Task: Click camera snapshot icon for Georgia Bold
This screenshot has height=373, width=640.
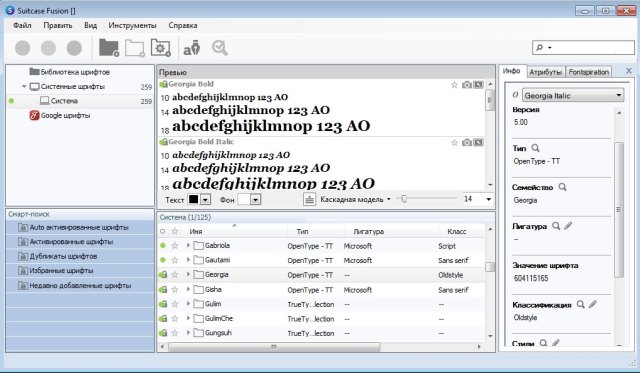Action: (467, 85)
